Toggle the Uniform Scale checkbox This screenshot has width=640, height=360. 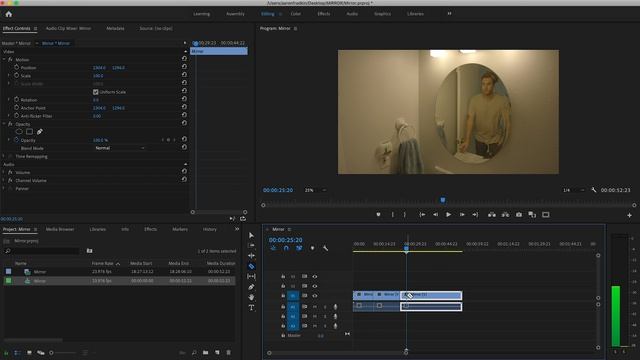pos(96,92)
